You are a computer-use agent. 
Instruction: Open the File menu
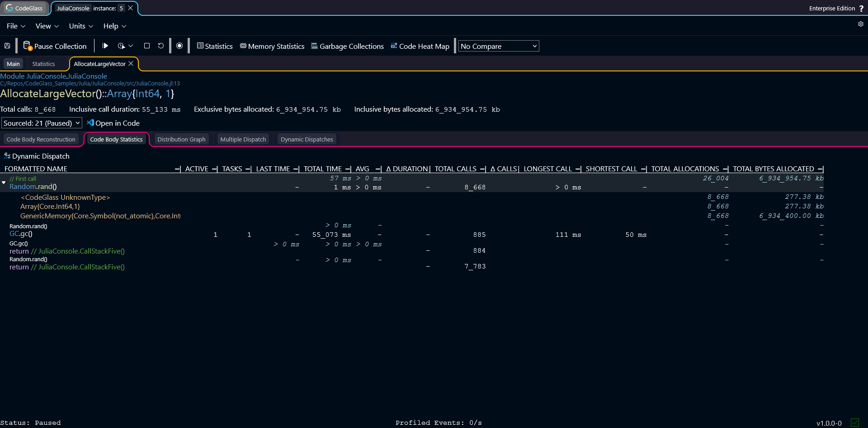[x=16, y=26]
